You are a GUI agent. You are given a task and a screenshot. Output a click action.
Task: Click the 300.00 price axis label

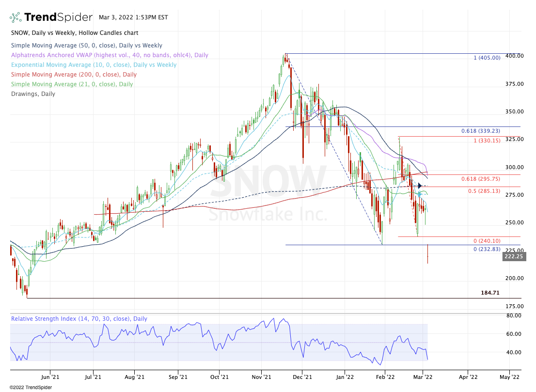click(515, 167)
